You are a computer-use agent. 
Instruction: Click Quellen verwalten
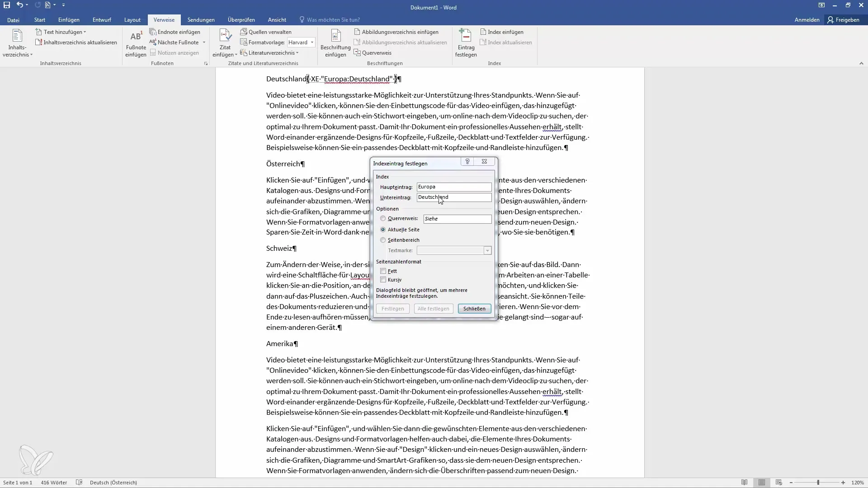point(266,32)
